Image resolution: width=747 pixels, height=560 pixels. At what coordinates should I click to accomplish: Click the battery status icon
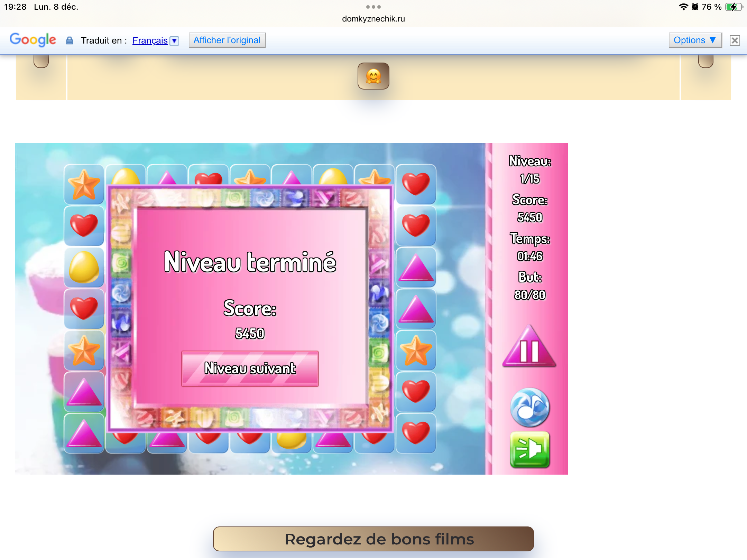(x=733, y=7)
